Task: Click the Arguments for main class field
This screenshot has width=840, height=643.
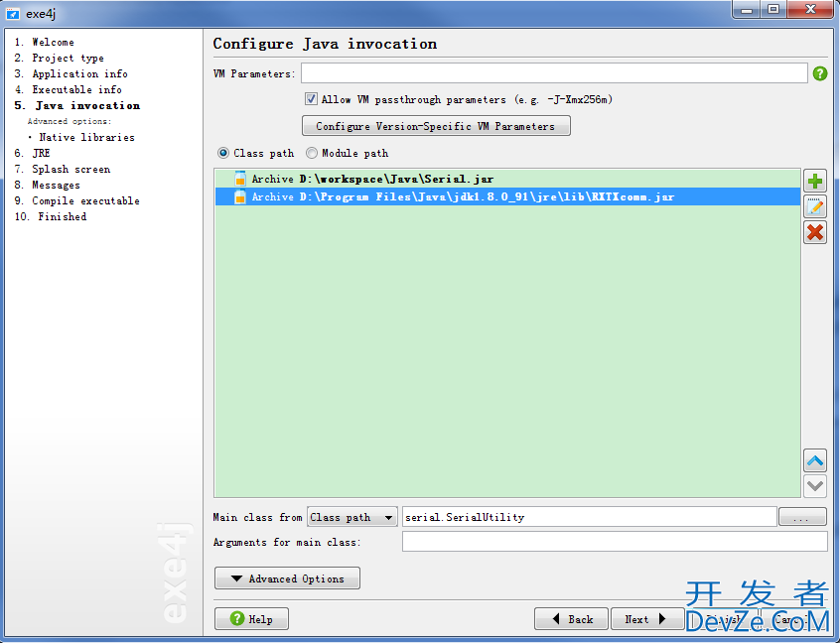Action: click(615, 542)
